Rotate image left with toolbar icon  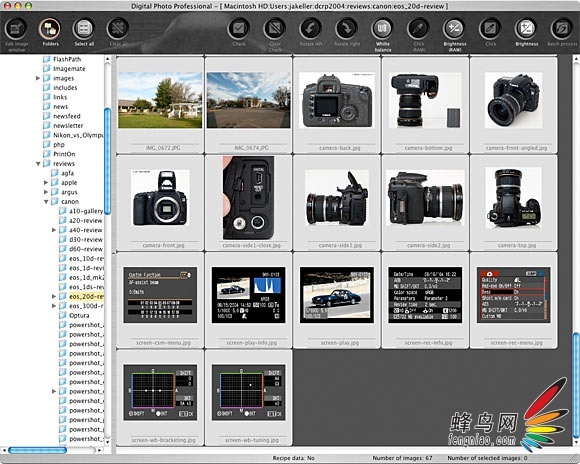click(311, 28)
